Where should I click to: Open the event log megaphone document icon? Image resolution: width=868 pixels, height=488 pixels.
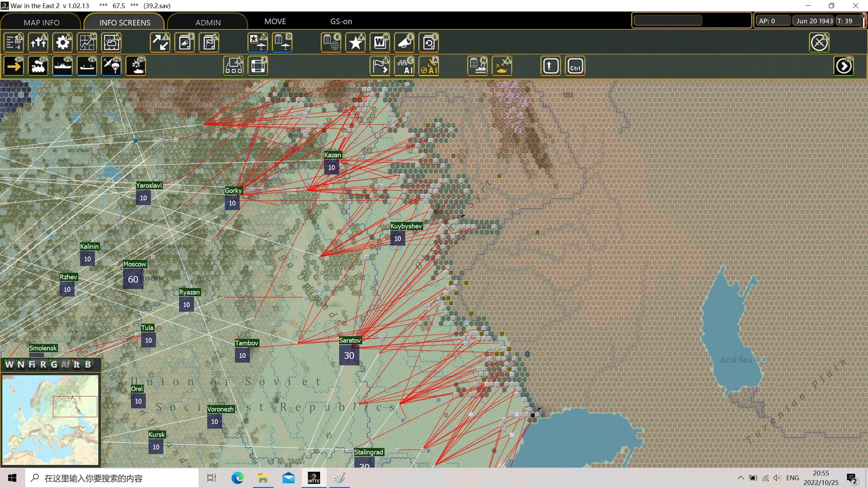(x=185, y=42)
